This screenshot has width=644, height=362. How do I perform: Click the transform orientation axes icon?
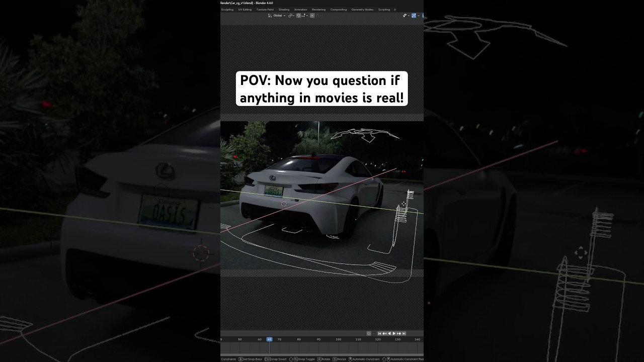270,16
